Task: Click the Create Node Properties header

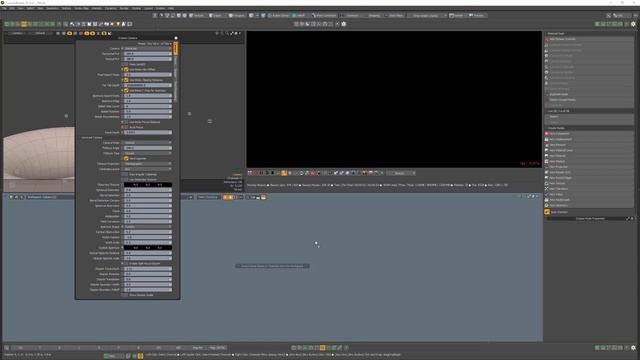Action: point(590,218)
